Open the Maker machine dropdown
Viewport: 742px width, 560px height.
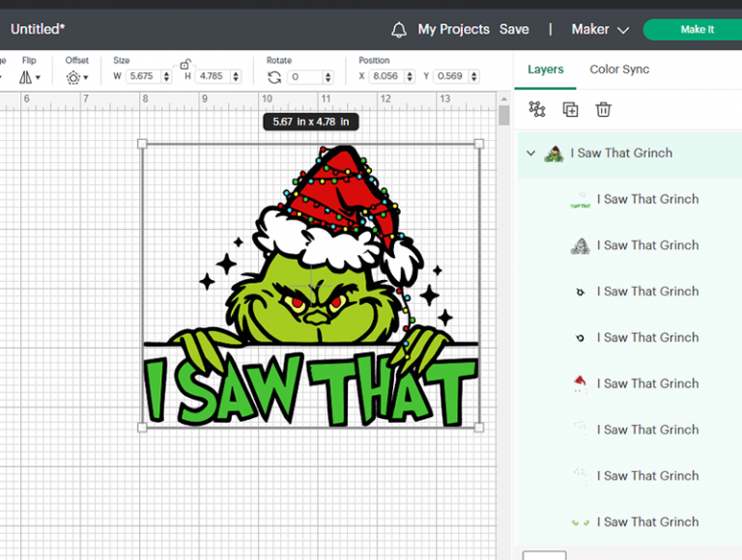[x=600, y=29]
